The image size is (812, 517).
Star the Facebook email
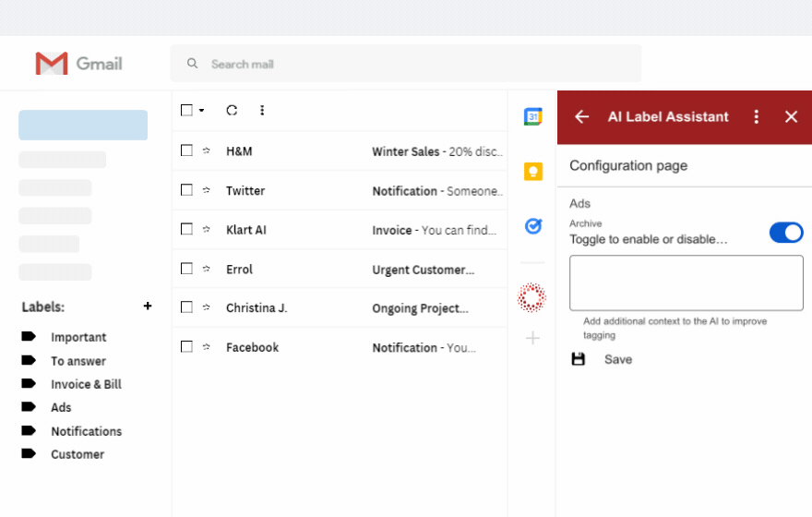[206, 346]
